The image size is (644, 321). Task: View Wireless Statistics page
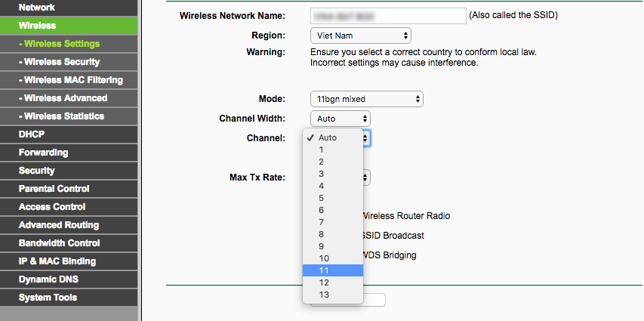click(x=62, y=116)
